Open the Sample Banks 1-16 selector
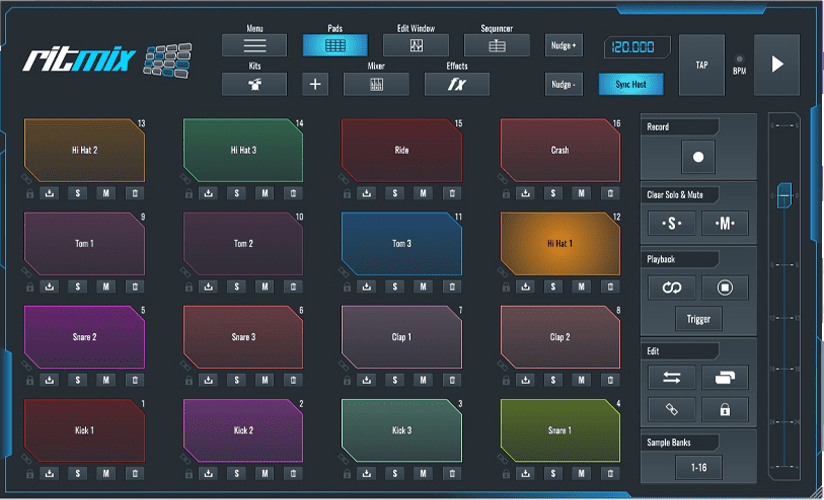The width and height of the screenshot is (824, 500). pos(698,466)
